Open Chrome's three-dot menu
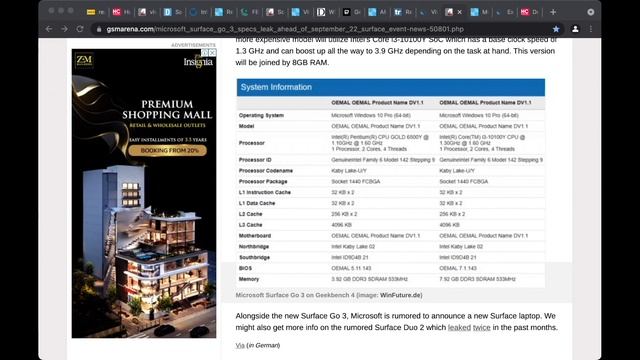 click(x=591, y=29)
